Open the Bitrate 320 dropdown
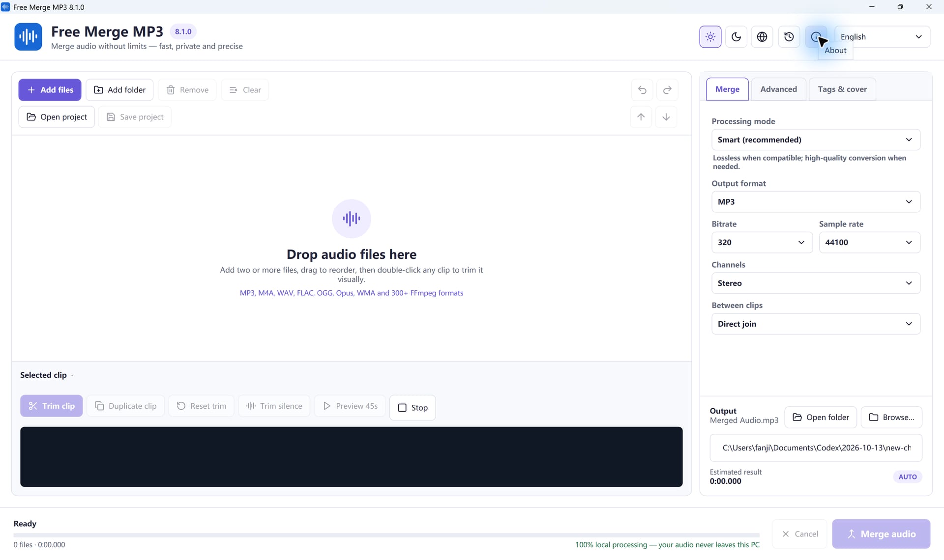The width and height of the screenshot is (944, 560). point(762,243)
